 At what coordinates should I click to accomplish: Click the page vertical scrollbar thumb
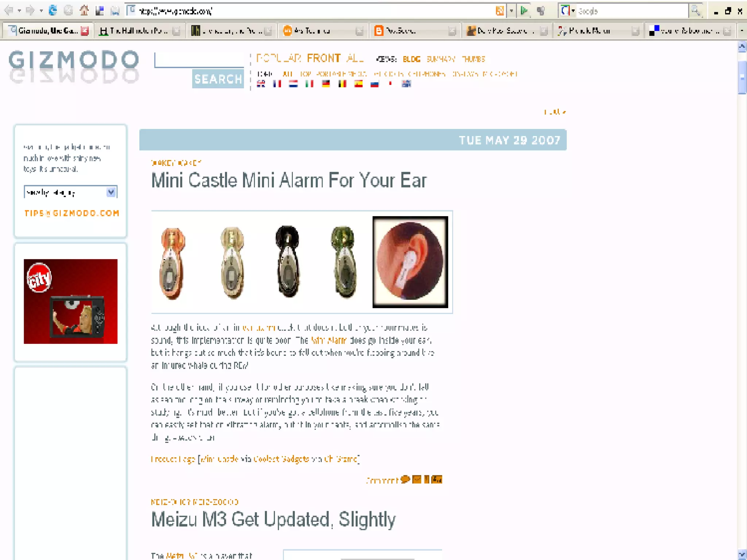[x=742, y=77]
